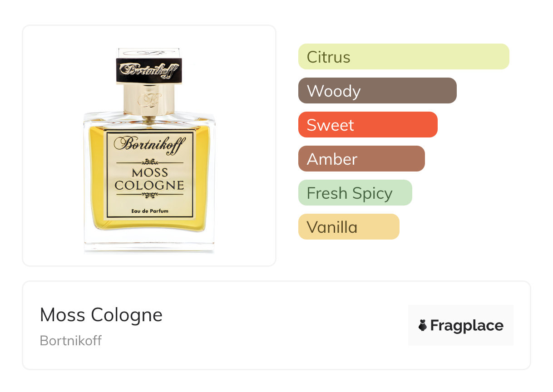Click MOSS COLOGNE text on bottle label
Viewport: 553px width, 392px height.
coord(149,179)
